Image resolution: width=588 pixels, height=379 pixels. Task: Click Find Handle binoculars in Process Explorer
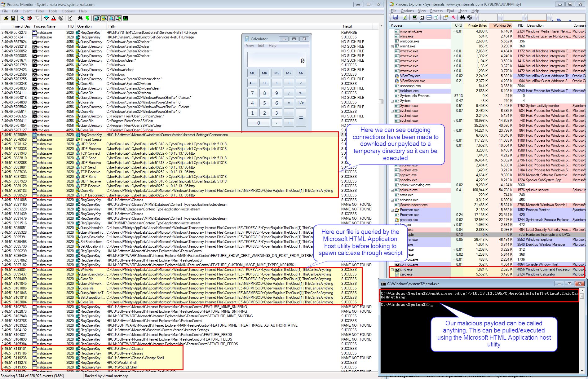coord(462,17)
